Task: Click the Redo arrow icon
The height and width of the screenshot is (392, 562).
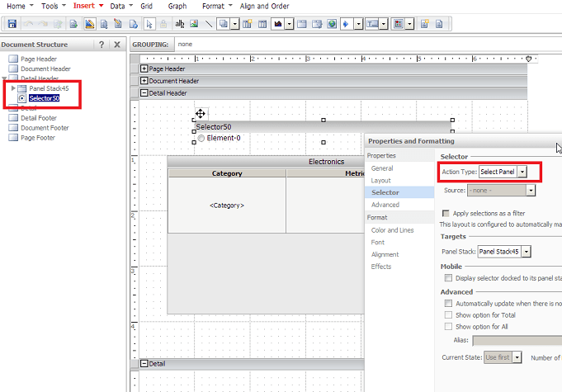Action: tap(43, 24)
